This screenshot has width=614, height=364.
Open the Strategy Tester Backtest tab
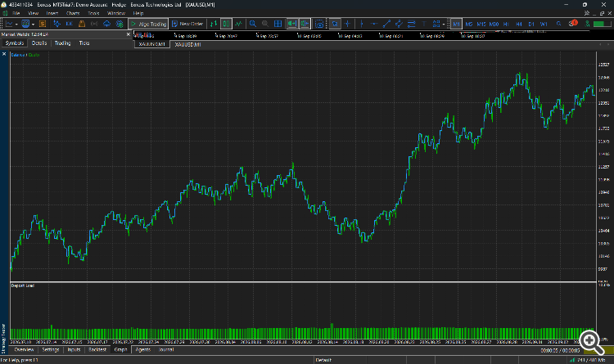tap(97, 349)
